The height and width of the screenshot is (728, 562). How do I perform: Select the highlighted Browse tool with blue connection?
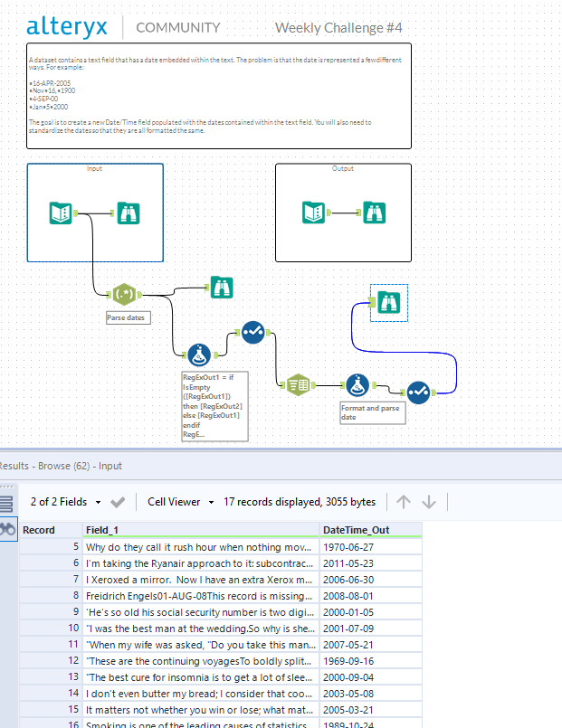389,303
